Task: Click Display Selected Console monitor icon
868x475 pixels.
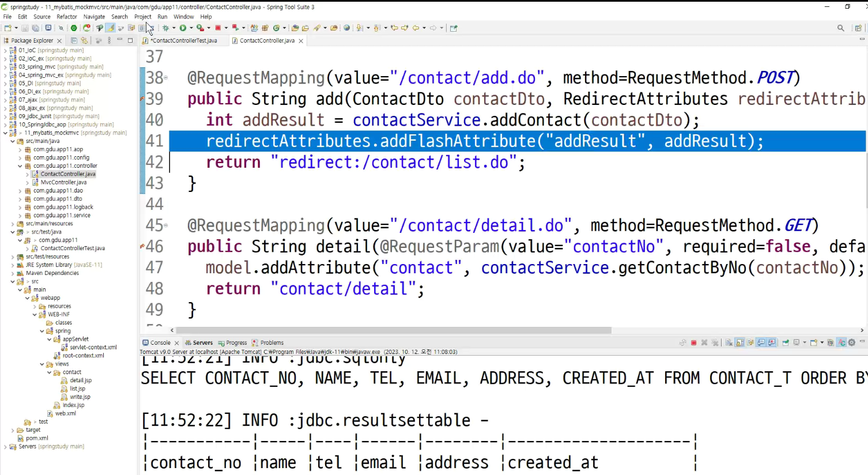Action: 796,342
